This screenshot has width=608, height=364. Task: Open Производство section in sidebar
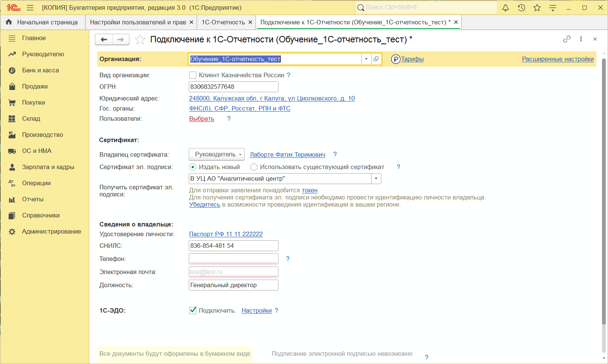click(x=45, y=135)
